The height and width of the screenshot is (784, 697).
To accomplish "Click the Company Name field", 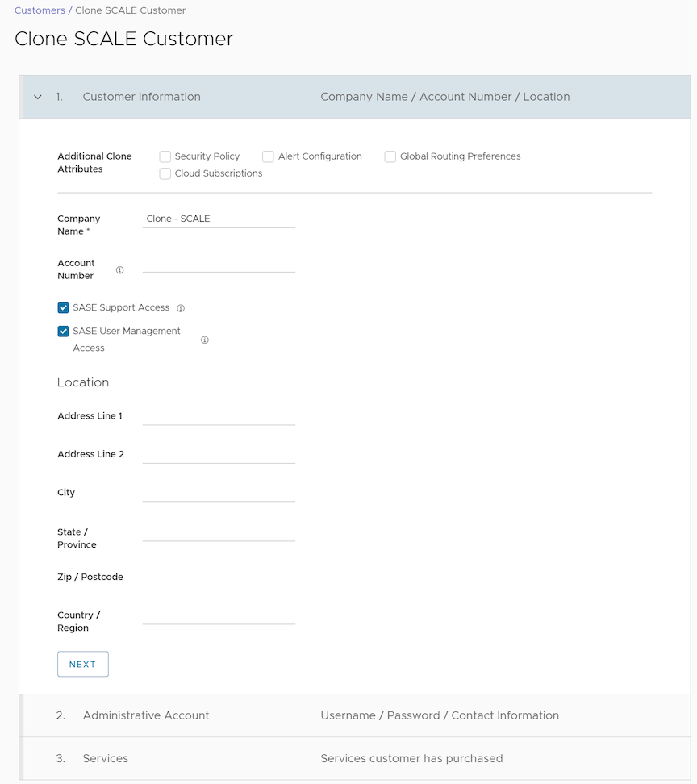I will [219, 219].
